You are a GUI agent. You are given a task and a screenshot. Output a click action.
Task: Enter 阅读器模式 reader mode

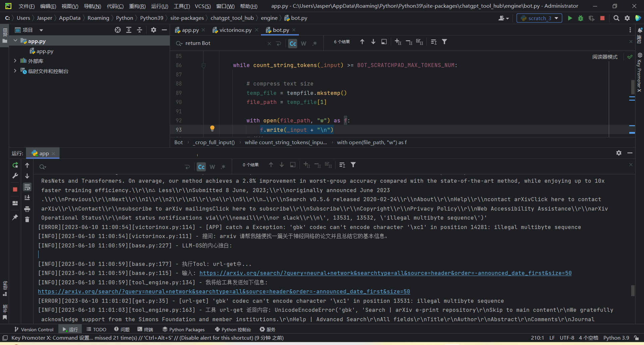point(605,57)
